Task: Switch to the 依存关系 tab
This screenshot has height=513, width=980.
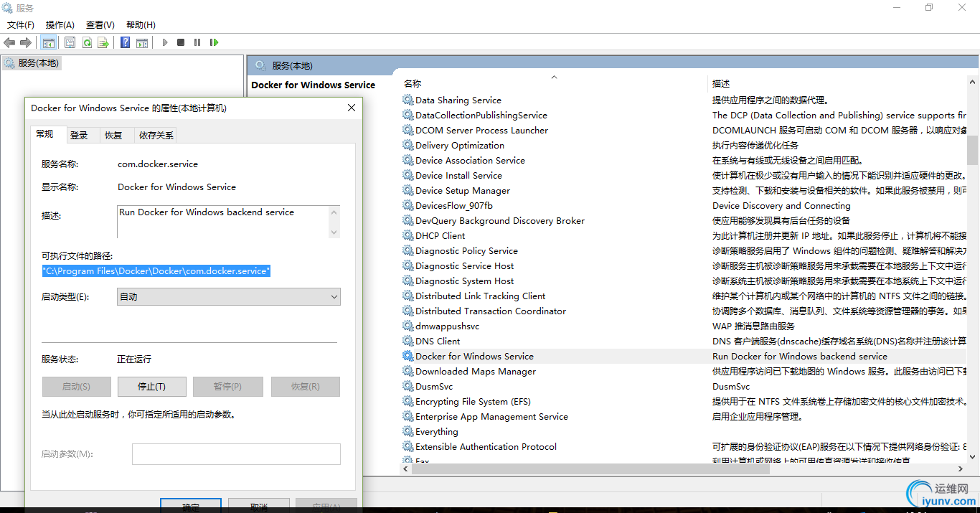Action: pyautogui.click(x=156, y=135)
